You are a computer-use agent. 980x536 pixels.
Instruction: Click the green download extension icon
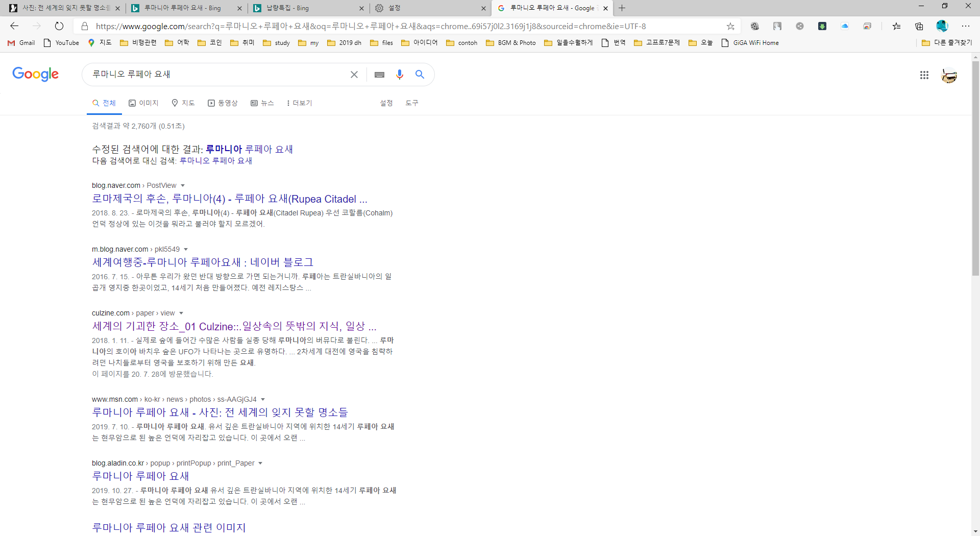tap(822, 26)
